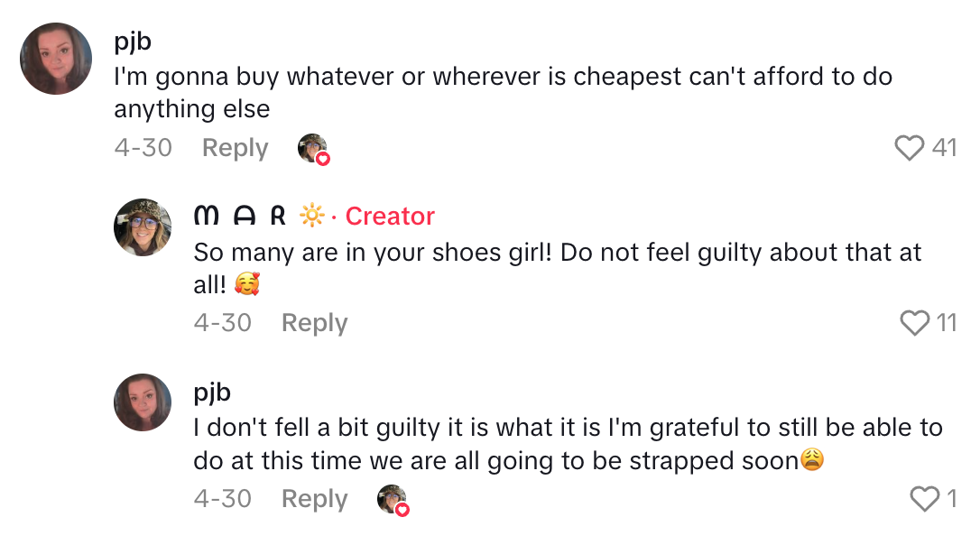Click the 41 like count
This screenshot has height=545, width=980.
944,148
